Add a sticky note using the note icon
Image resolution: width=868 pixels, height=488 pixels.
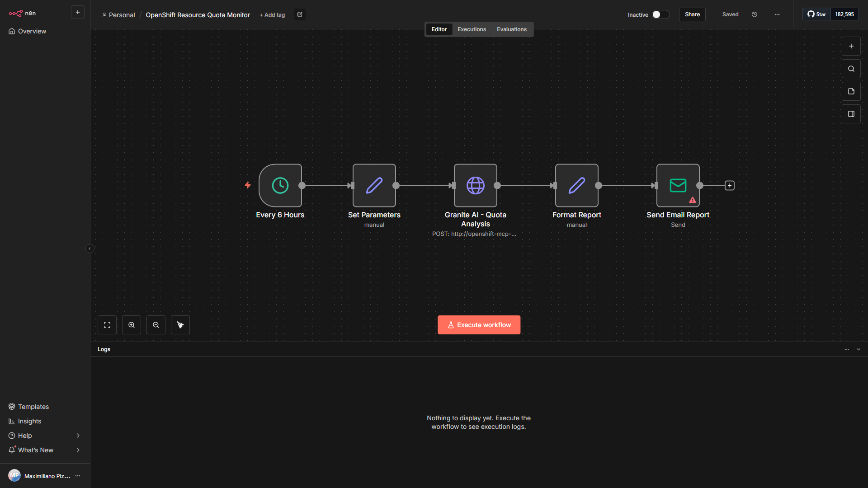pos(851,91)
